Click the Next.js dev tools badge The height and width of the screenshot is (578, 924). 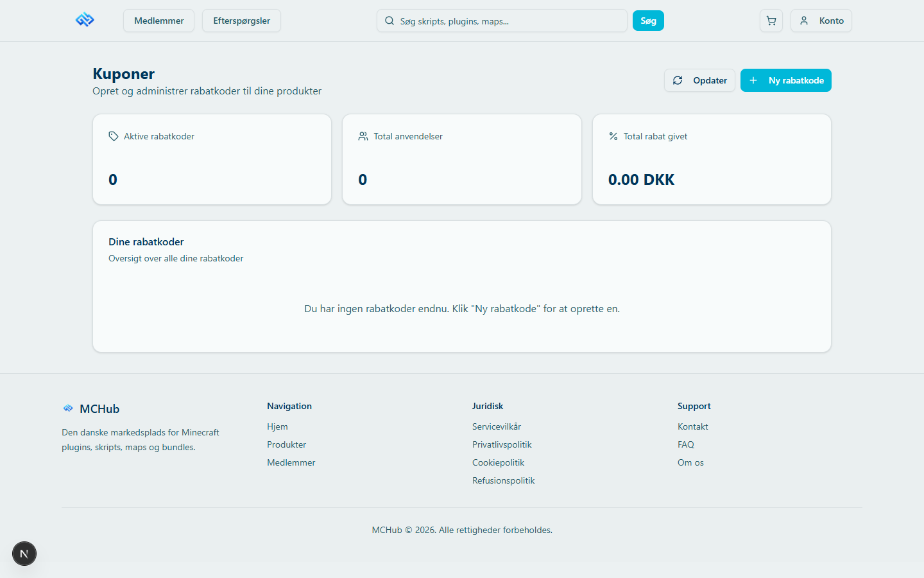[24, 554]
